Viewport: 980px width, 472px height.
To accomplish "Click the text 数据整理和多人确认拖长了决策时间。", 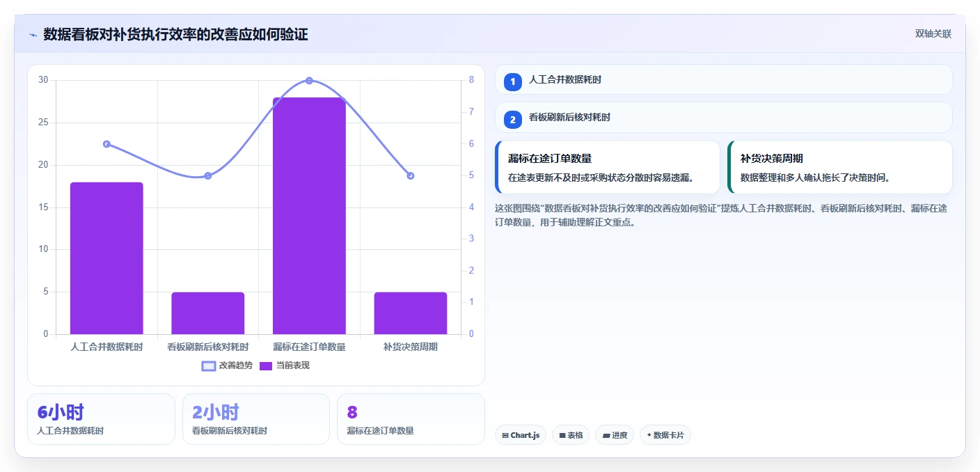I will [x=815, y=178].
